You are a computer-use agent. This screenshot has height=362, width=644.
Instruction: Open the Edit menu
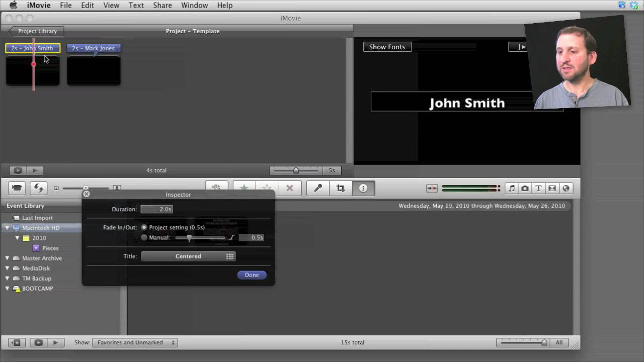click(88, 5)
